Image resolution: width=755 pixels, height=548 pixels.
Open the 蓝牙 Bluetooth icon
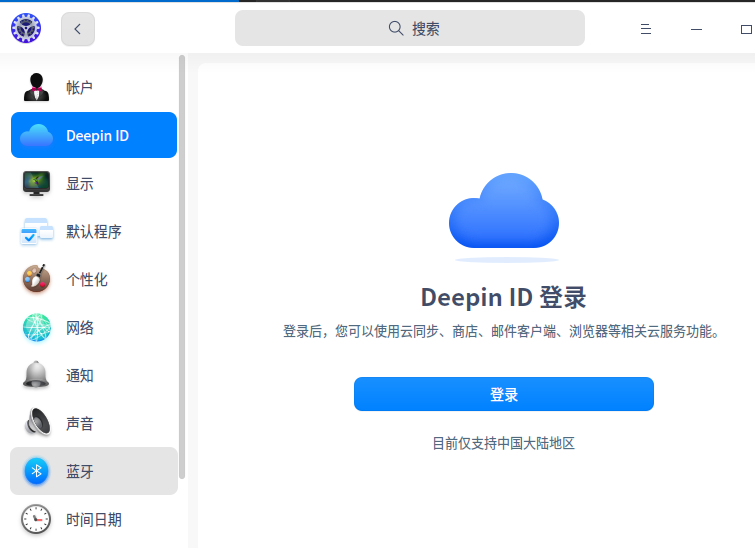point(36,471)
